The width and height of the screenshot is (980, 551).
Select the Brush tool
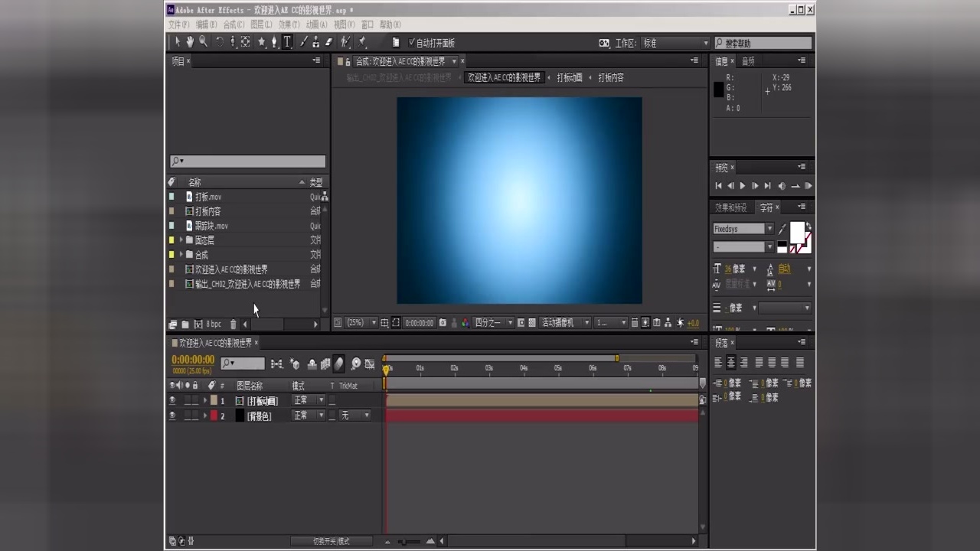pyautogui.click(x=303, y=42)
